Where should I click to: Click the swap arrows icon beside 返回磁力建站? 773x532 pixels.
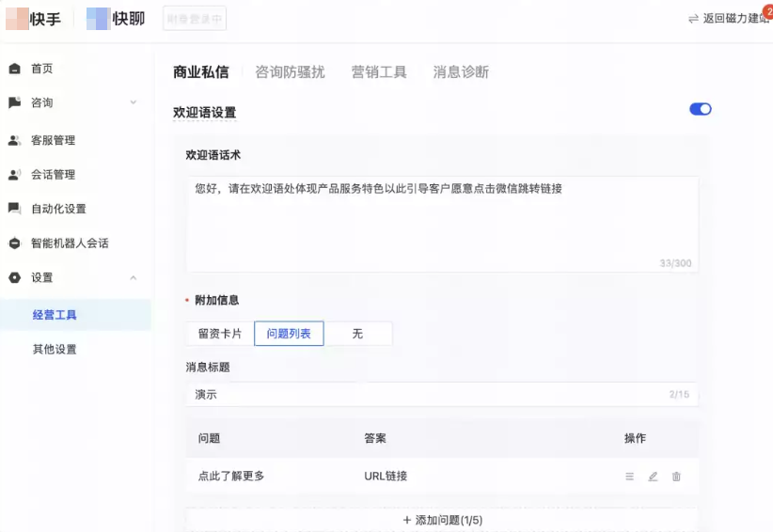693,19
